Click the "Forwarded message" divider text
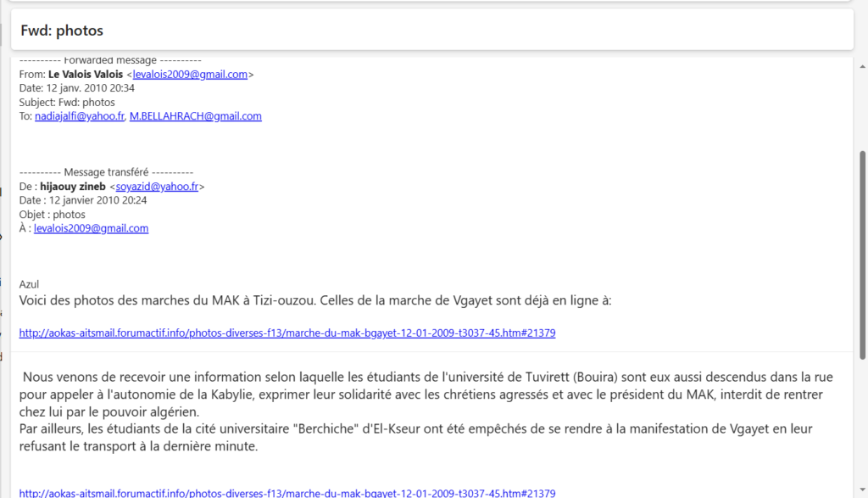 coord(109,60)
